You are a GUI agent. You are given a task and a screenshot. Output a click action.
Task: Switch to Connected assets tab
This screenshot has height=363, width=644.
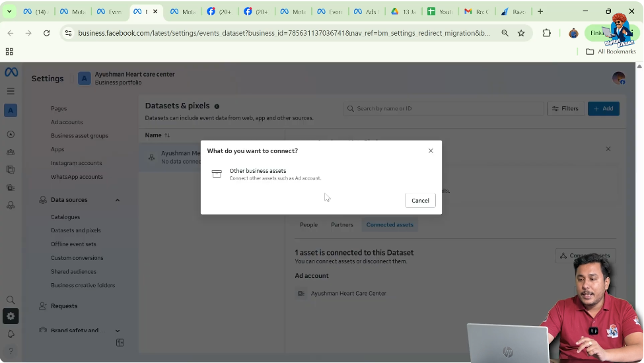click(389, 225)
